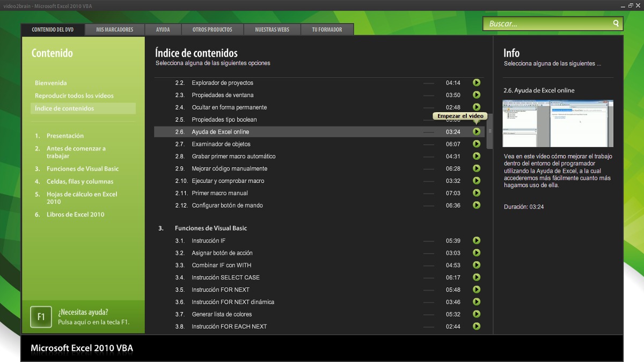
Task: Select Reproducir todos los vídeos
Action: click(x=74, y=95)
